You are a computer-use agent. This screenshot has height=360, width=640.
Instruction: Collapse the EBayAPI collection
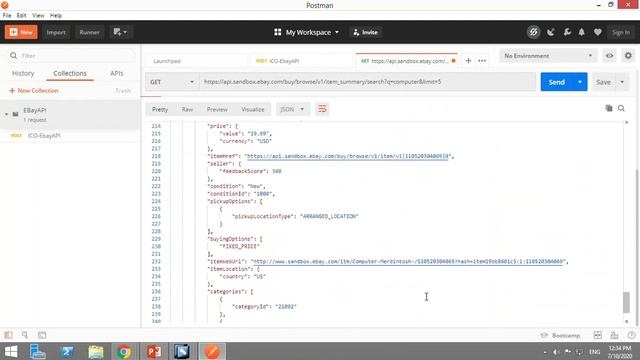(x=7, y=114)
